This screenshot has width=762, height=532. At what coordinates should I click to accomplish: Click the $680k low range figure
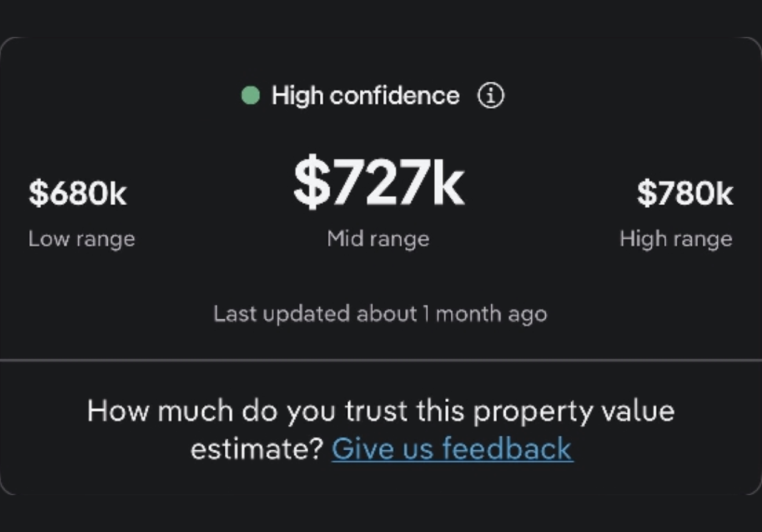point(79,193)
